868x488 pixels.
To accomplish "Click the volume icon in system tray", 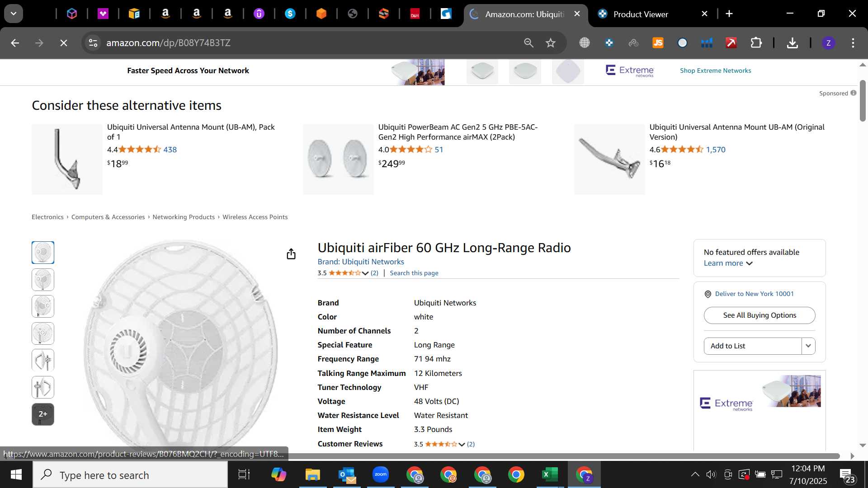I will (x=711, y=474).
